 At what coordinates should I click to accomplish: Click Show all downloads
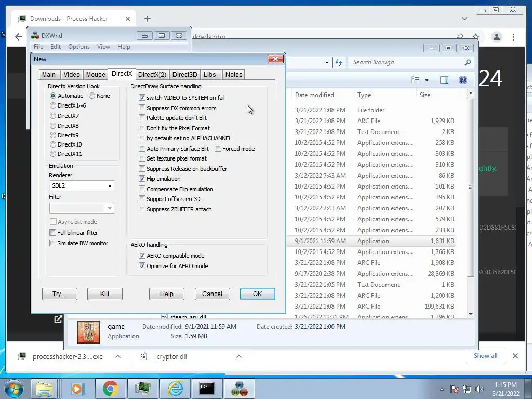point(486,356)
